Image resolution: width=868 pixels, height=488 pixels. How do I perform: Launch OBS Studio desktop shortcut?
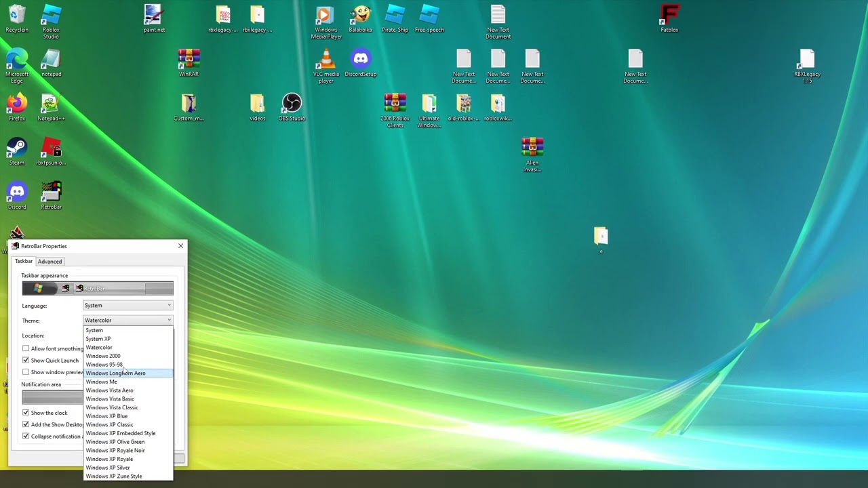point(292,107)
